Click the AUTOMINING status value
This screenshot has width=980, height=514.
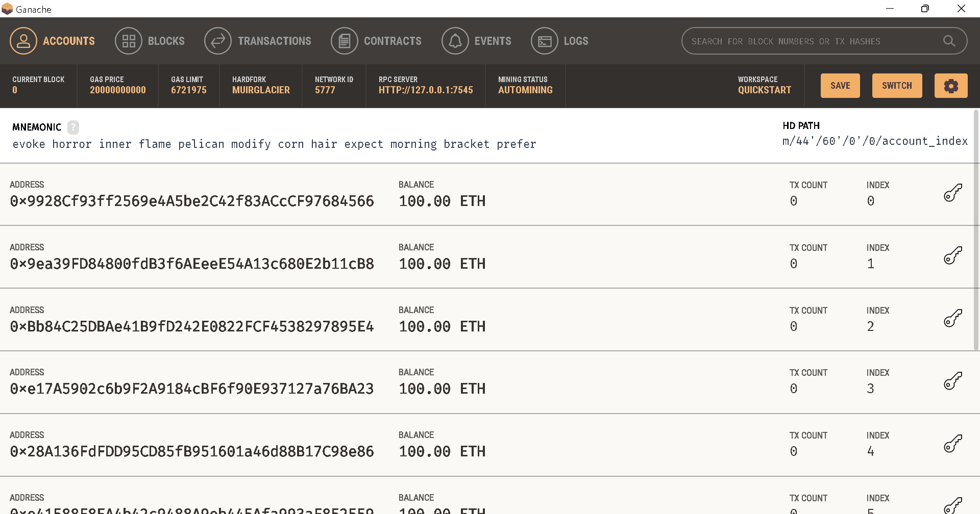(x=525, y=90)
